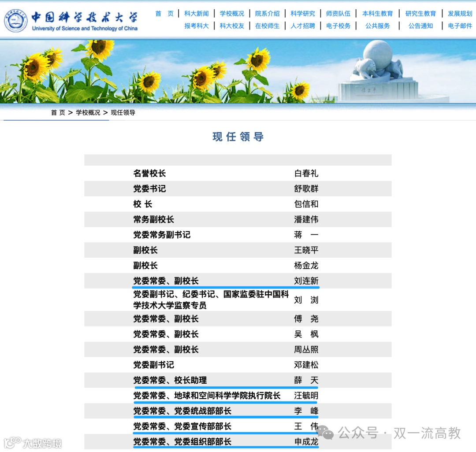Viewport: 476px width, 452px height.
Task: Click the name 刘连新
Action: (306, 281)
